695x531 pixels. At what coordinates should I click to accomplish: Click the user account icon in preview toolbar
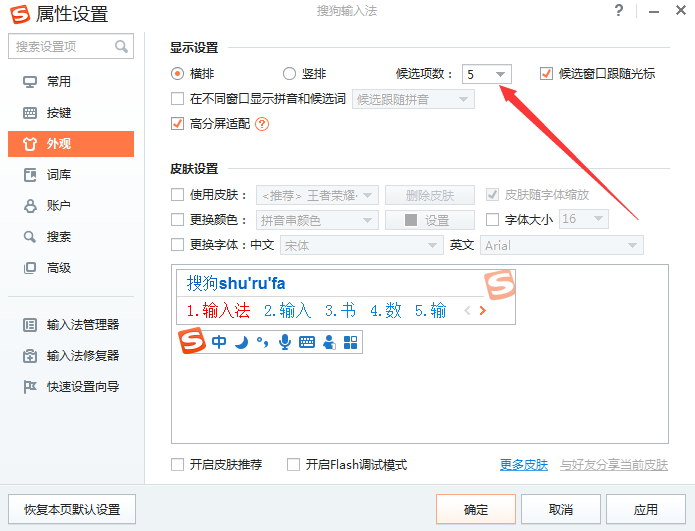pyautogui.click(x=329, y=342)
